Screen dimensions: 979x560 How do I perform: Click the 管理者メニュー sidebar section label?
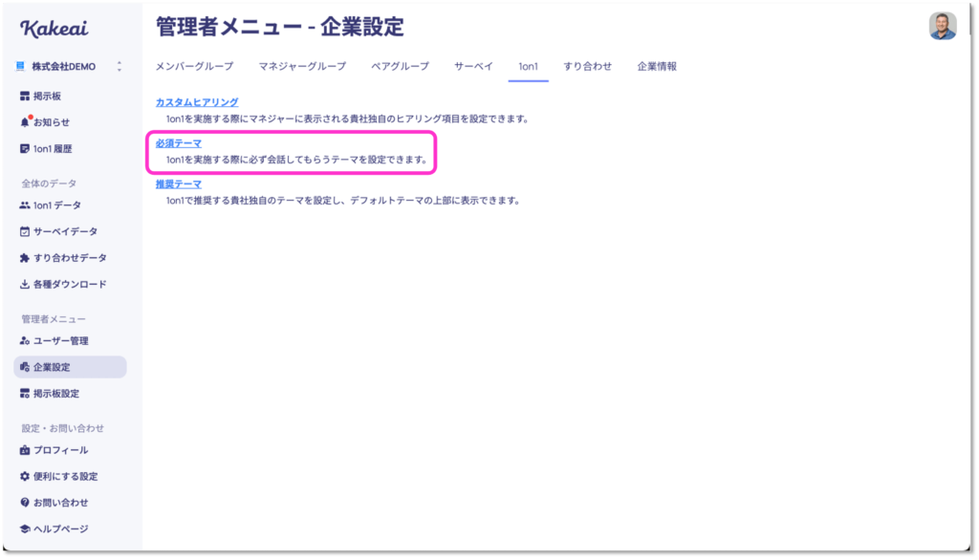click(54, 319)
